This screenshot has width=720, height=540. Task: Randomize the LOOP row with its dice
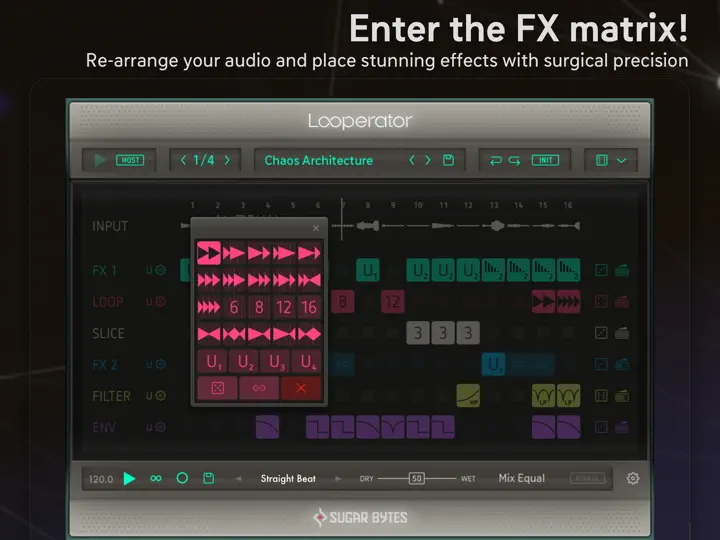click(601, 302)
